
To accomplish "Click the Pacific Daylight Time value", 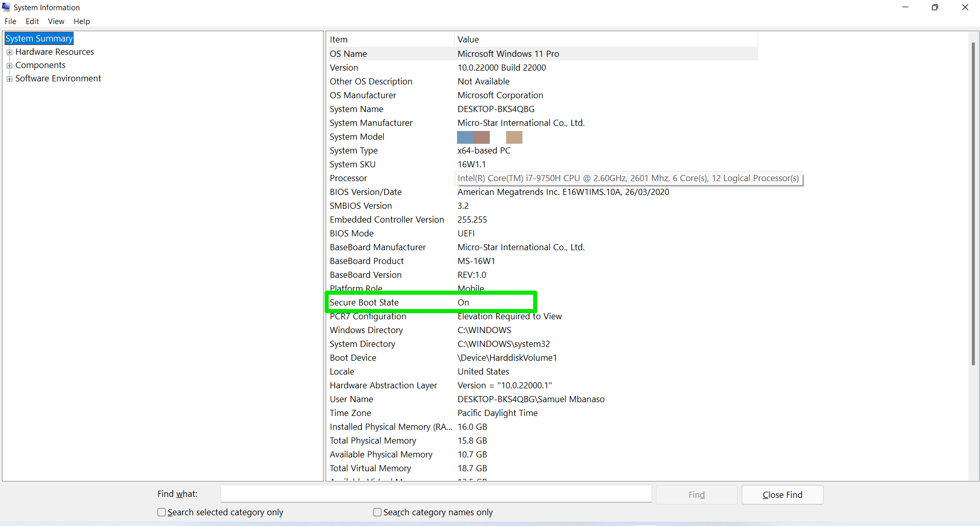I will click(x=497, y=413).
